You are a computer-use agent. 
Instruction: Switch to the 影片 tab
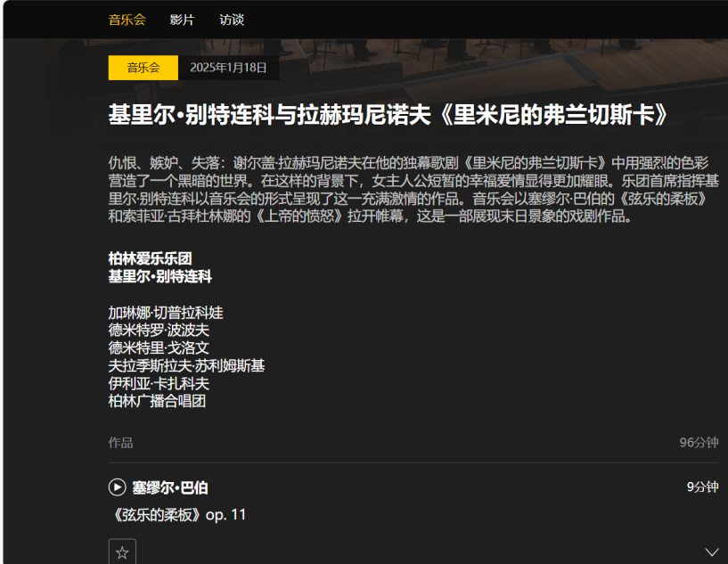pyautogui.click(x=182, y=20)
